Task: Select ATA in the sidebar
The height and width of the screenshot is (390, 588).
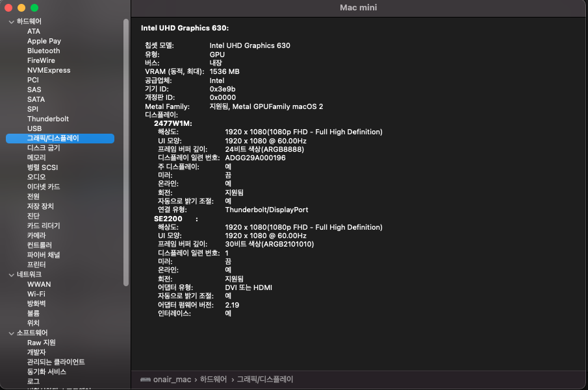Action: click(34, 31)
